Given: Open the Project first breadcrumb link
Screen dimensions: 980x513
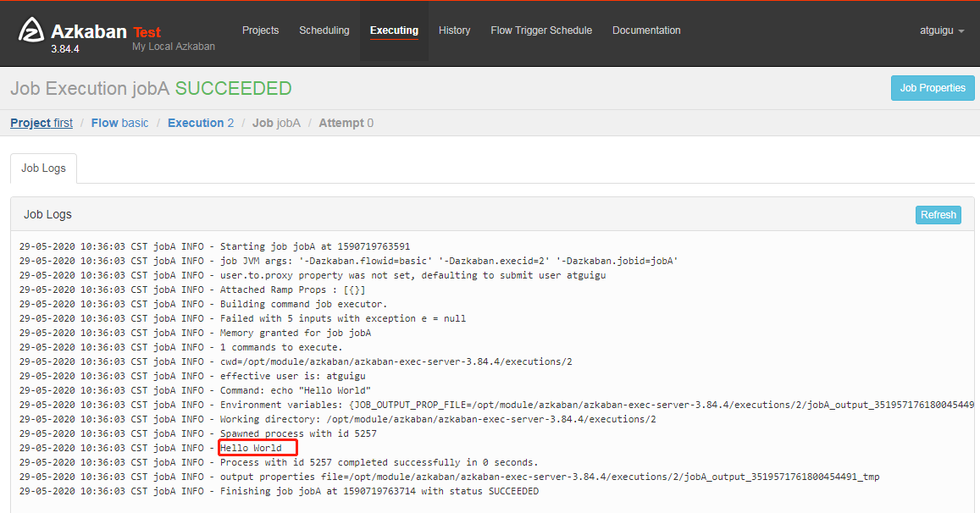Looking at the screenshot, I should pyautogui.click(x=42, y=123).
